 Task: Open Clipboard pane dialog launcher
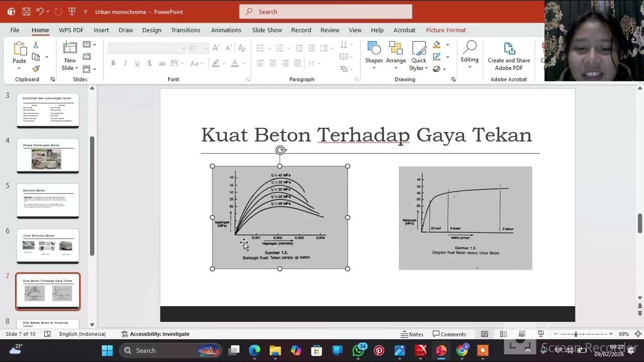coord(52,79)
